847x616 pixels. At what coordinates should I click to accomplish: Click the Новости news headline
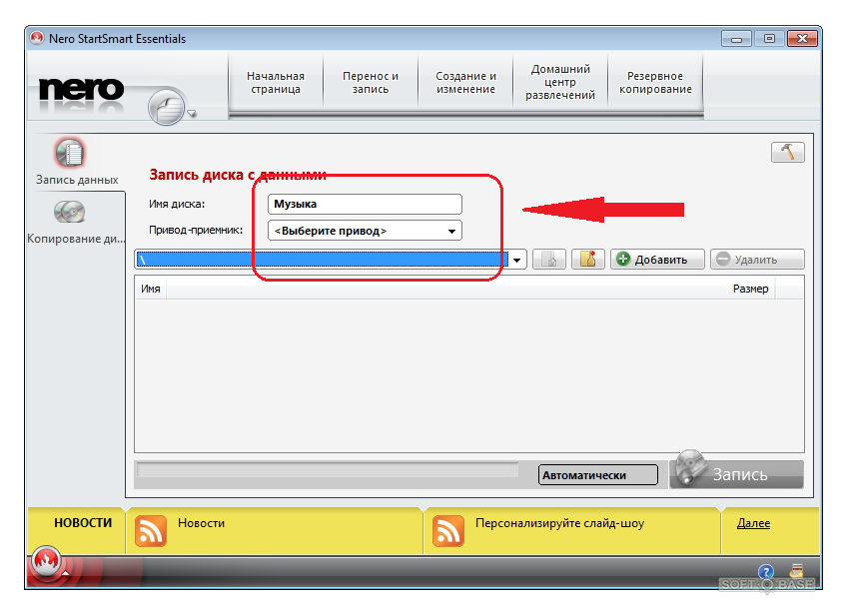(x=201, y=523)
